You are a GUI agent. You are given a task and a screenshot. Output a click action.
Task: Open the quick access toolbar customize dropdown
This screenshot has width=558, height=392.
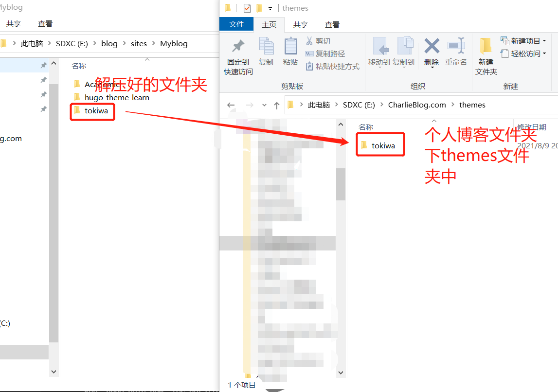[x=270, y=8]
